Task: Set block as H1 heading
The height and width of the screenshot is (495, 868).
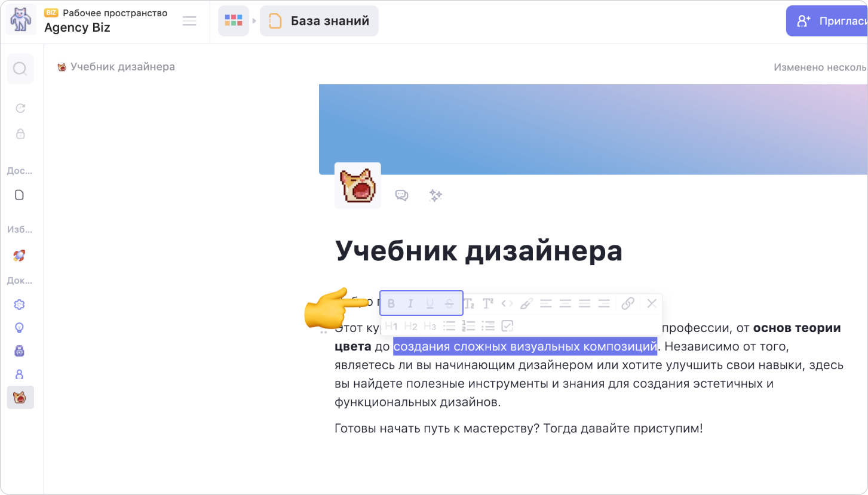Action: (x=391, y=326)
